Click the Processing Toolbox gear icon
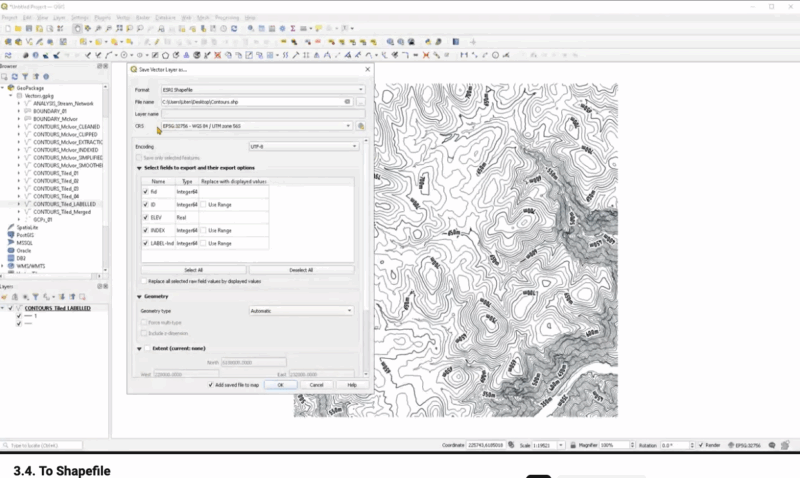The height and width of the screenshot is (478, 800). pyautogui.click(x=282, y=29)
